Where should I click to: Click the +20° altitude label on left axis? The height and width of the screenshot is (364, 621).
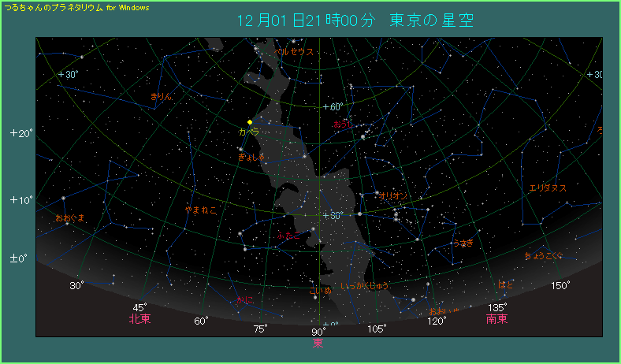pyautogui.click(x=21, y=133)
